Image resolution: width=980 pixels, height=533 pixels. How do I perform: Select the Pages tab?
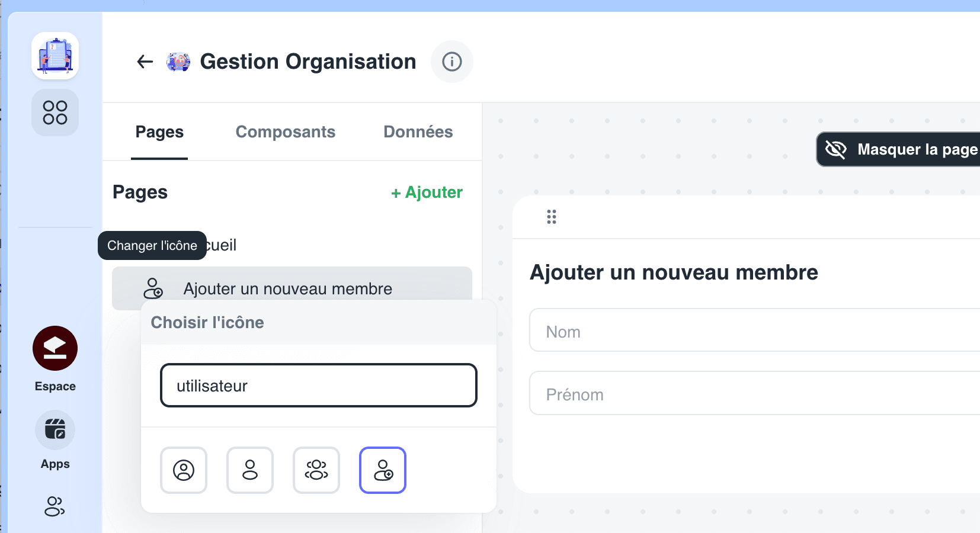(159, 132)
